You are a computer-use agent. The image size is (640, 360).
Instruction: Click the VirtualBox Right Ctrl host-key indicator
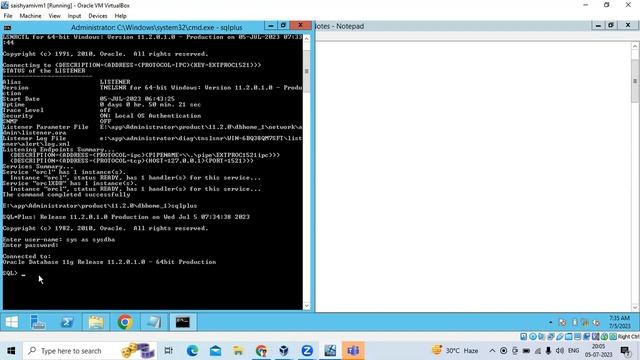tap(628, 337)
